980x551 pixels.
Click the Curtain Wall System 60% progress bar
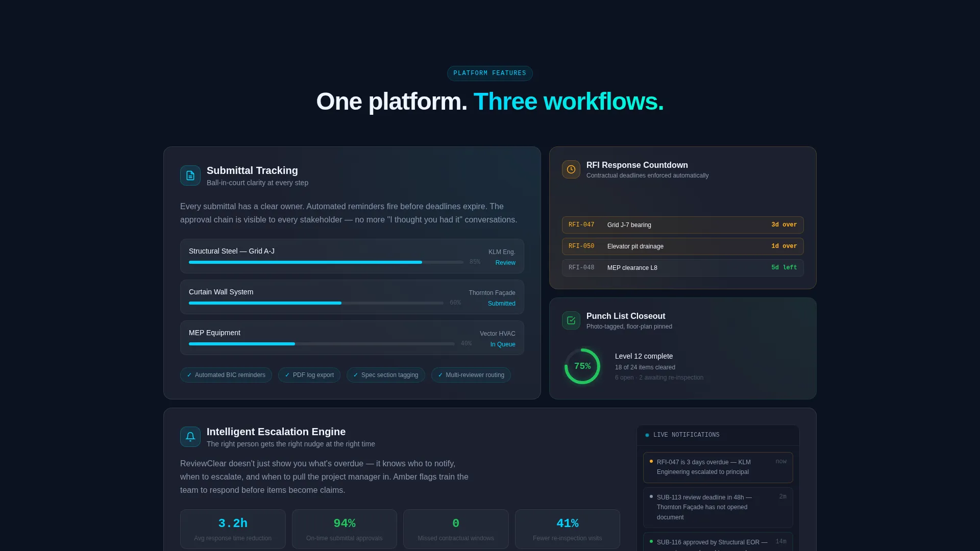point(316,303)
